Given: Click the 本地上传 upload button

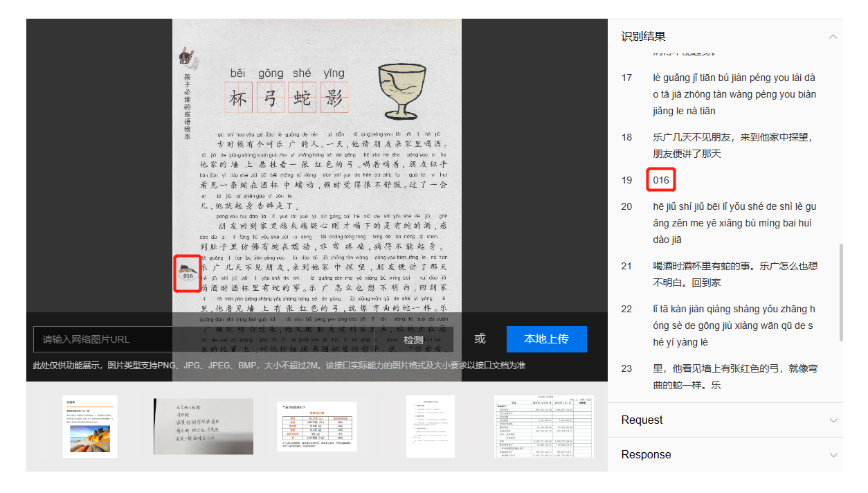Looking at the screenshot, I should (546, 339).
